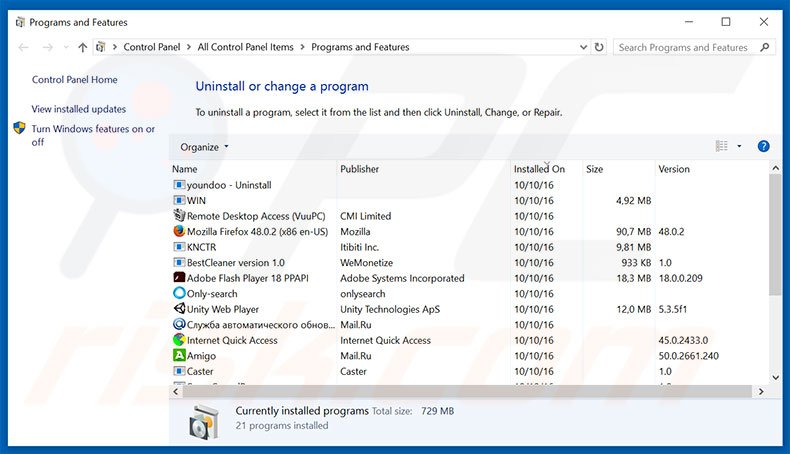Click the Caster program icon
The height and width of the screenshot is (454, 790).
(179, 371)
